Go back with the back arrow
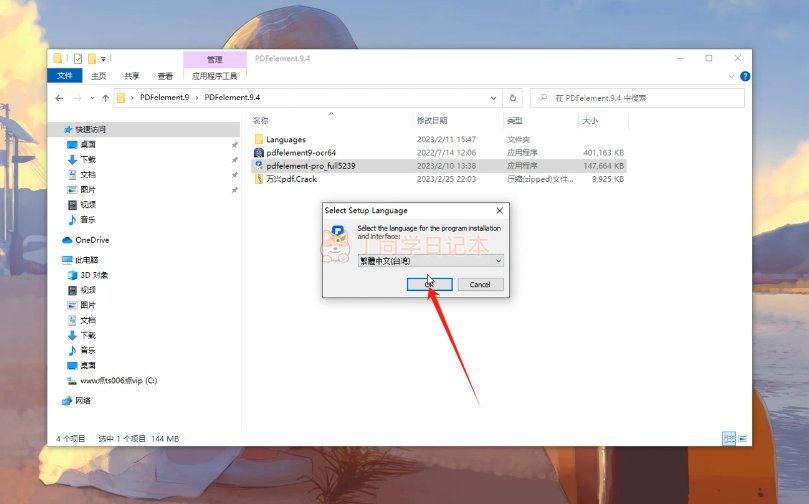The image size is (809, 504). pos(59,98)
